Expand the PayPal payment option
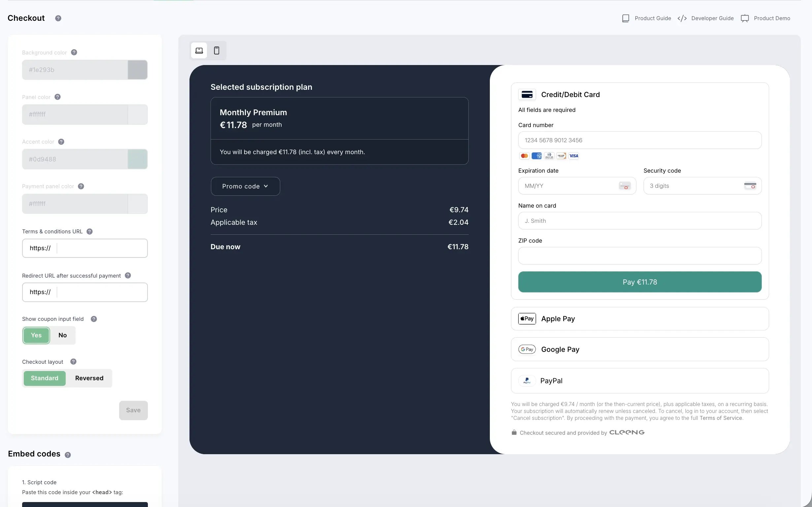Viewport: 812px width, 507px height. (640, 381)
